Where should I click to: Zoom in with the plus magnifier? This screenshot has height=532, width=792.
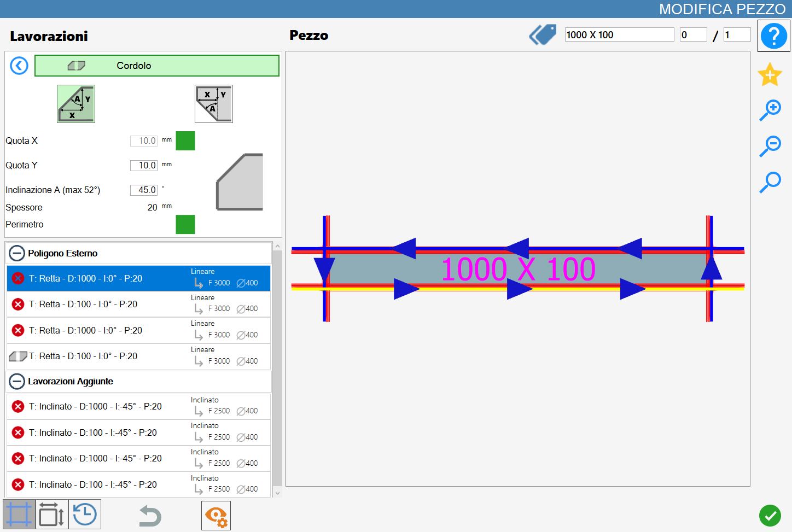click(770, 110)
